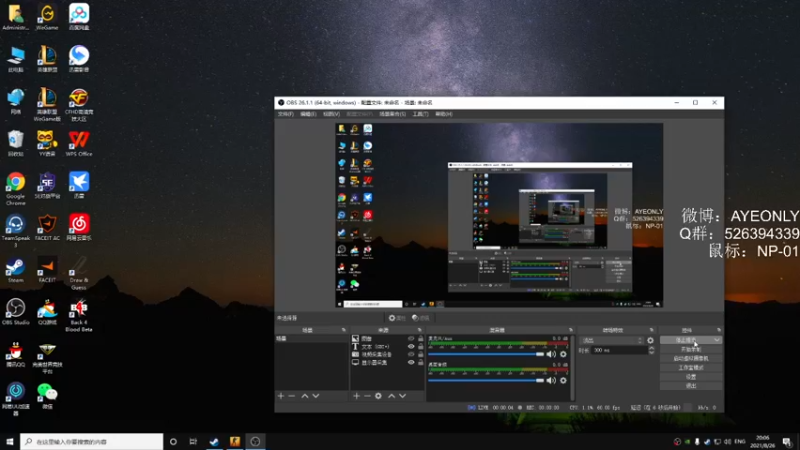The height and width of the screenshot is (450, 800).
Task: Mute the Desktop Audio channel
Action: pos(551,381)
